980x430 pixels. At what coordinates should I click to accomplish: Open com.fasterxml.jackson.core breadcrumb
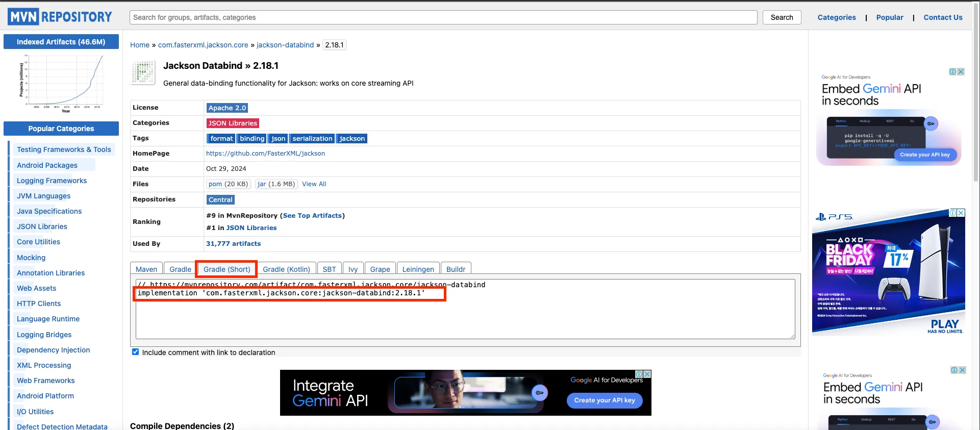(x=203, y=45)
